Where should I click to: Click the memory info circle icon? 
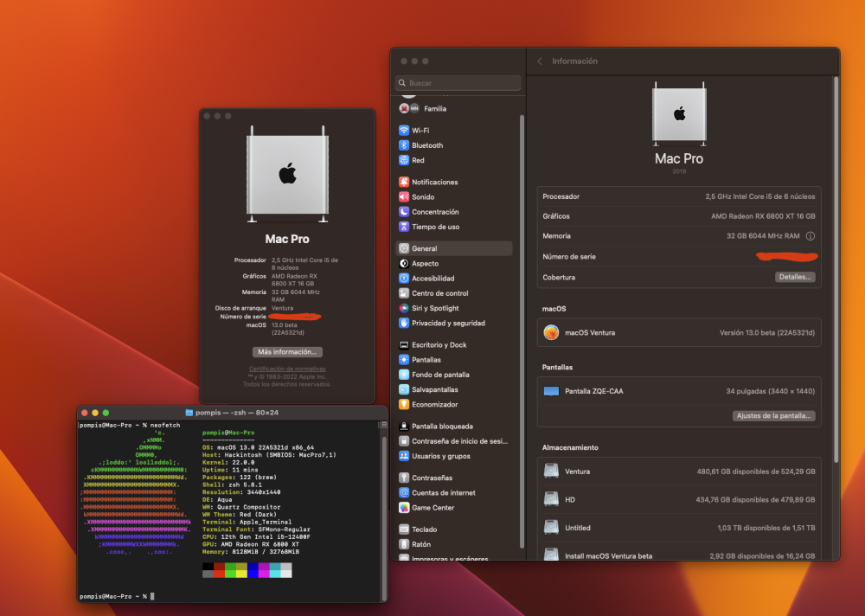[x=810, y=235]
